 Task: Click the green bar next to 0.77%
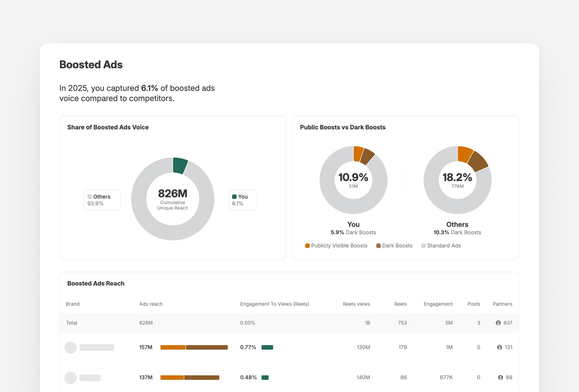pos(267,348)
